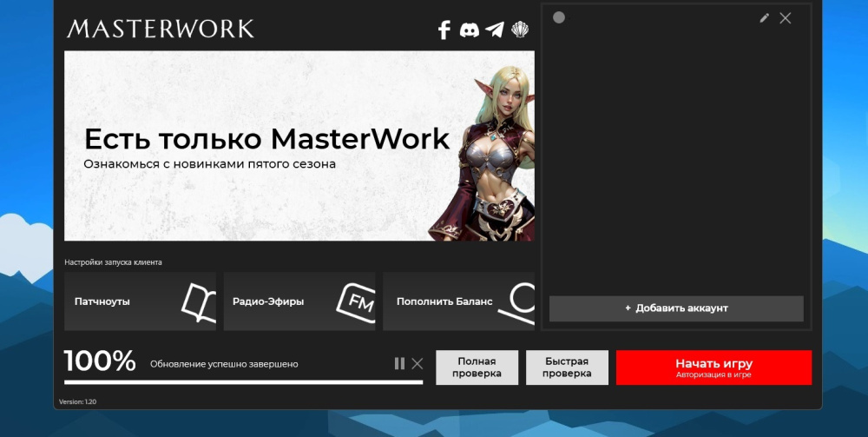Run Полная проверка
The image size is (868, 437).
tap(477, 367)
